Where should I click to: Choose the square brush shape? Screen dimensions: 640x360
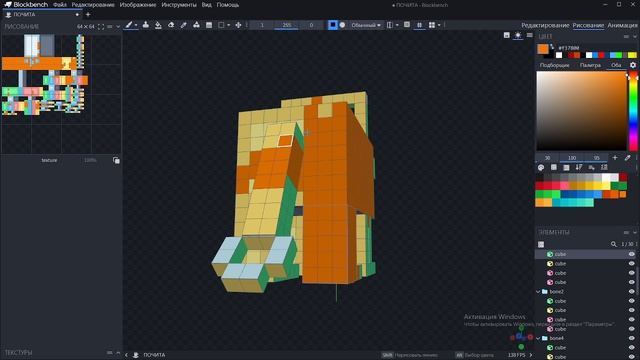coord(333,25)
